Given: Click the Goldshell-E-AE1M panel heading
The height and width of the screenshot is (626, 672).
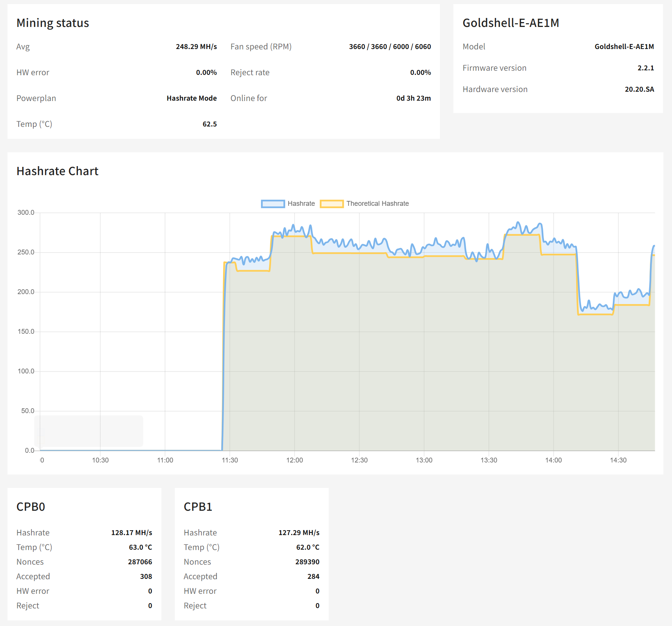Looking at the screenshot, I should tap(511, 23).
